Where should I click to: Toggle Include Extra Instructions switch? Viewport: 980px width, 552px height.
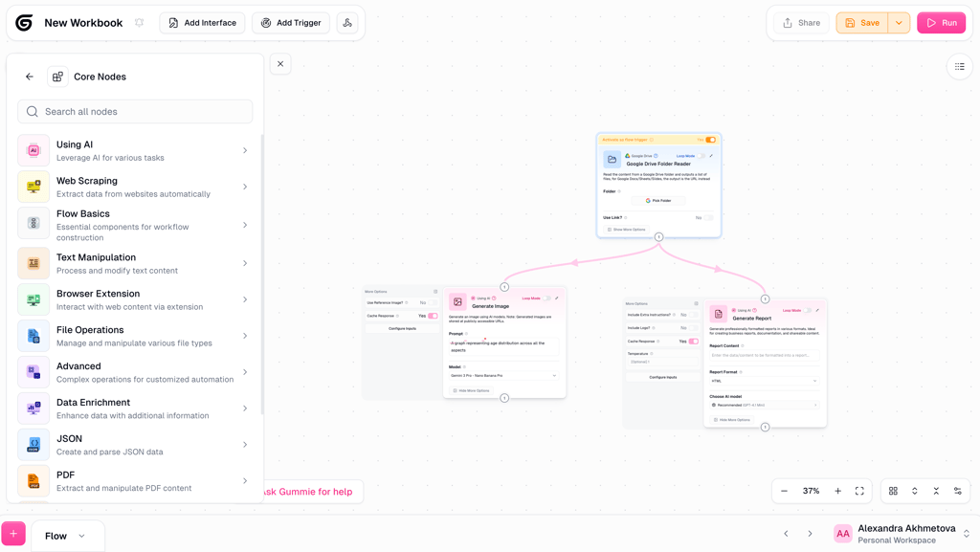tap(694, 315)
